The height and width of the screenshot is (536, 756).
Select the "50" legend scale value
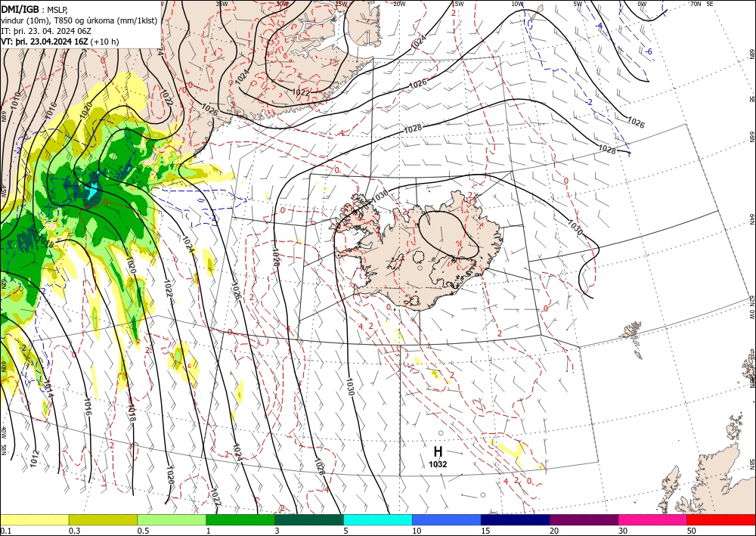692,531
